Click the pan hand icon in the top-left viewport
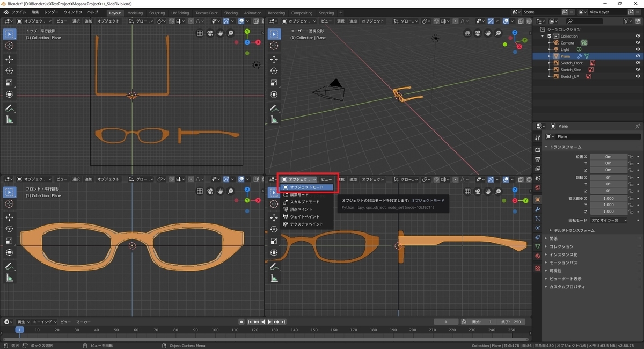Image resolution: width=644 pixels, height=349 pixels. point(221,33)
